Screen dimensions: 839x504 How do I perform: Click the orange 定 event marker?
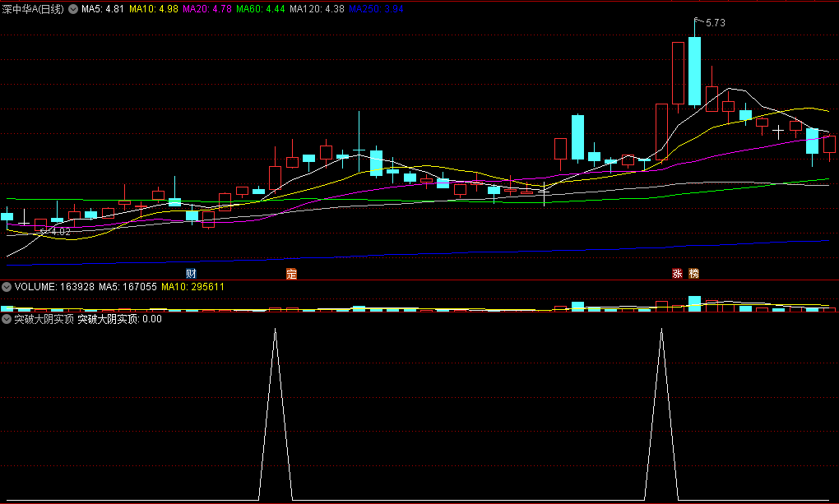[291, 274]
